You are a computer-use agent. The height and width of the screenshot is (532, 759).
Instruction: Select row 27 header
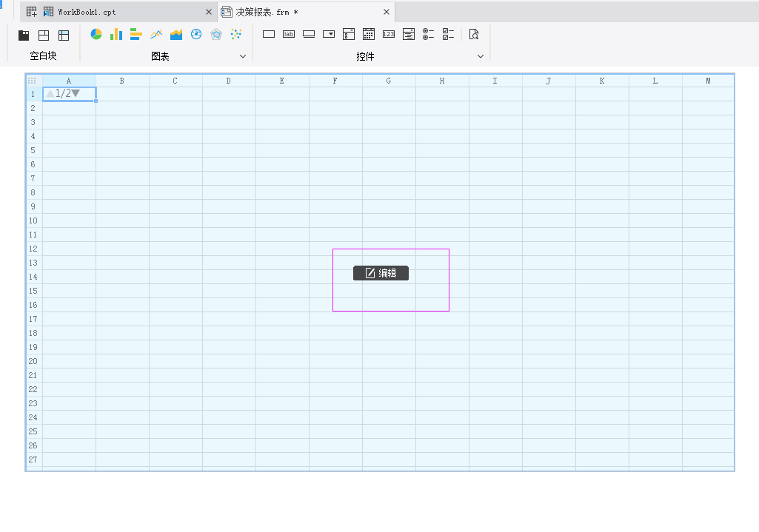click(33, 459)
